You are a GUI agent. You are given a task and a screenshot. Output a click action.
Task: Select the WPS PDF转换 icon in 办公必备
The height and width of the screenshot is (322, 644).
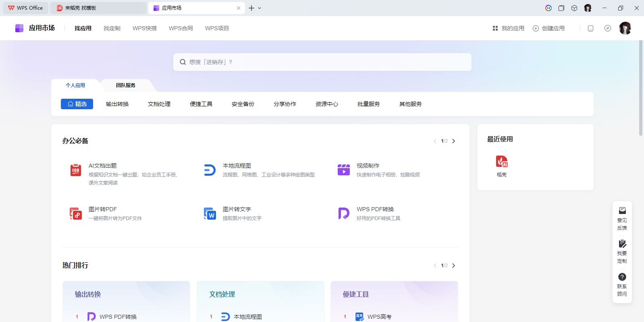[343, 214]
